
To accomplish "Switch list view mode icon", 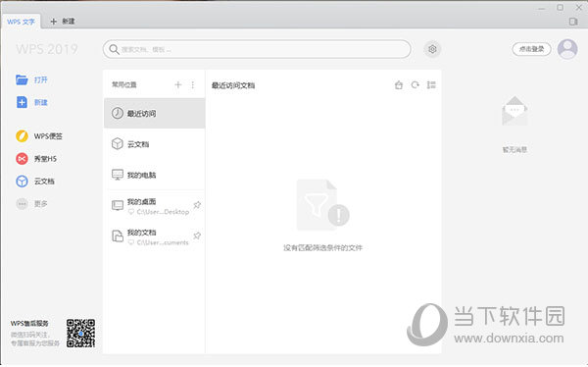I will (x=431, y=85).
